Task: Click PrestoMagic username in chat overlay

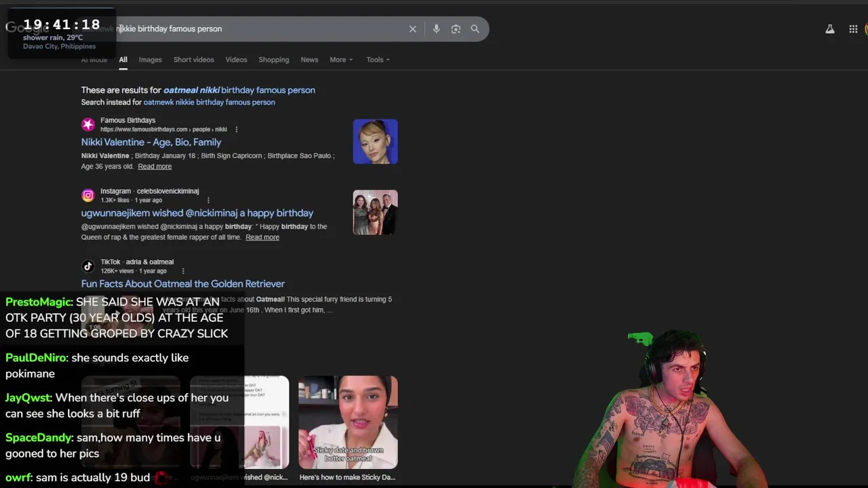Action: coord(38,302)
